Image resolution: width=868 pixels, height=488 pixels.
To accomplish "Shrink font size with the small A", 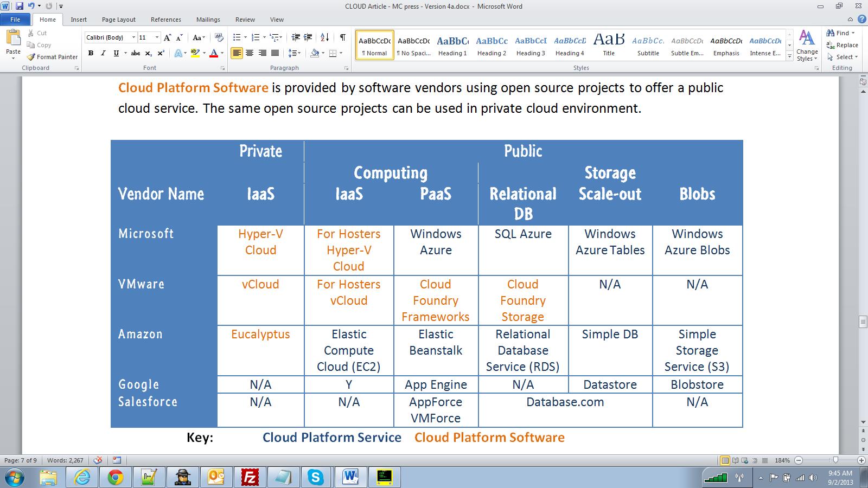I will pyautogui.click(x=179, y=37).
